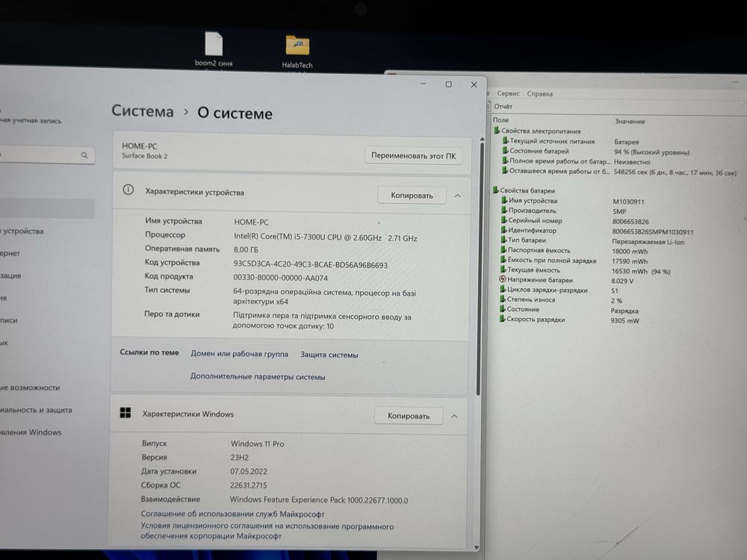This screenshot has width=747, height=560.
Task: Click icon of Скорость разрядки row
Action: [x=502, y=319]
